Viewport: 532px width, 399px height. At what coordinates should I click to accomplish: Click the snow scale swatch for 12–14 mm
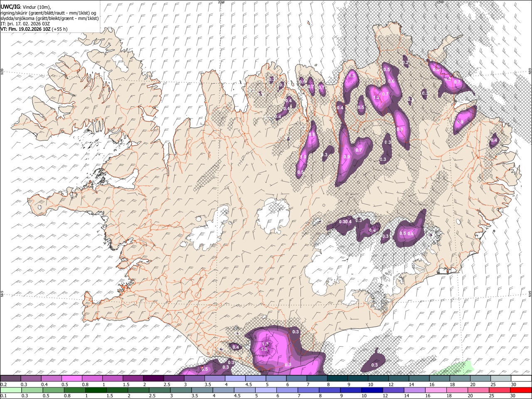399,379
